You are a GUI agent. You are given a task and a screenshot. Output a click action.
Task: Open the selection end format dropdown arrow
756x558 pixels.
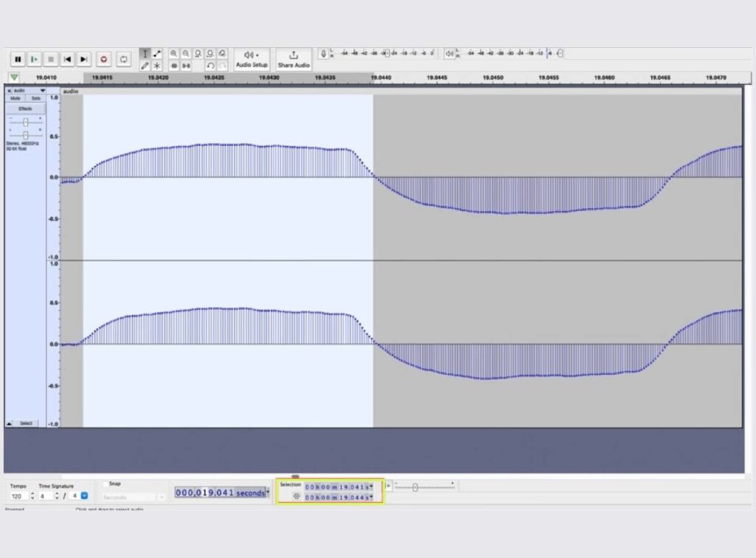point(371,497)
